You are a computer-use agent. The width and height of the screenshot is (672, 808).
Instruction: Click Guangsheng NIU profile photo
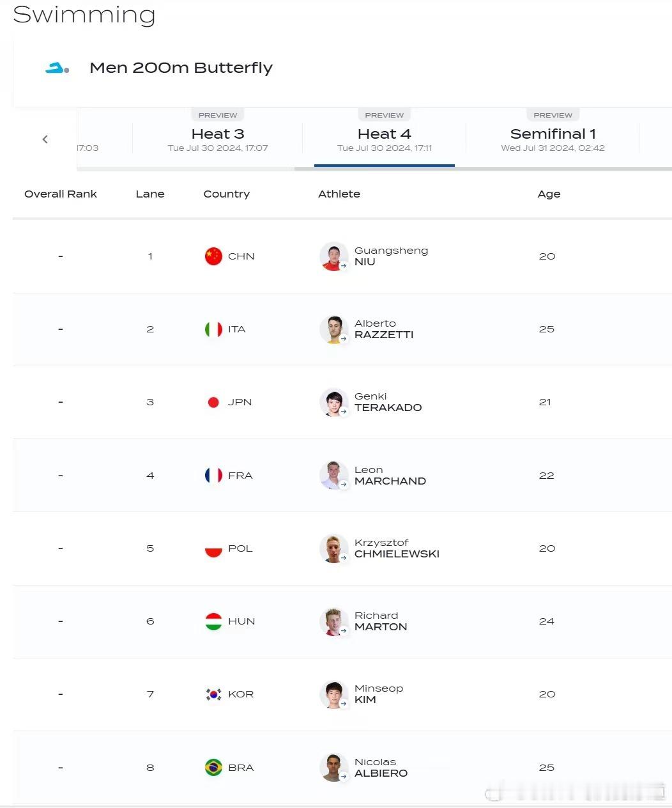333,256
